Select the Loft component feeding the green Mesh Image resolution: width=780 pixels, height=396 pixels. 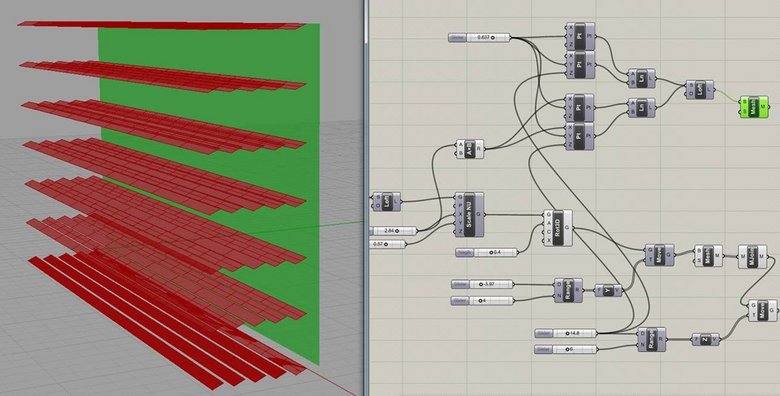point(700,90)
